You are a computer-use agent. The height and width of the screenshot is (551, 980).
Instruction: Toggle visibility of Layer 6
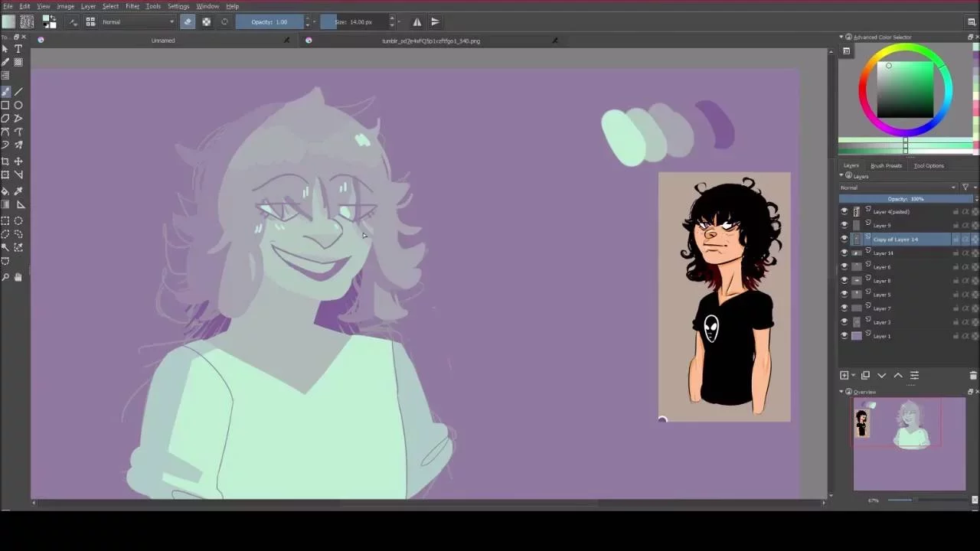844,267
